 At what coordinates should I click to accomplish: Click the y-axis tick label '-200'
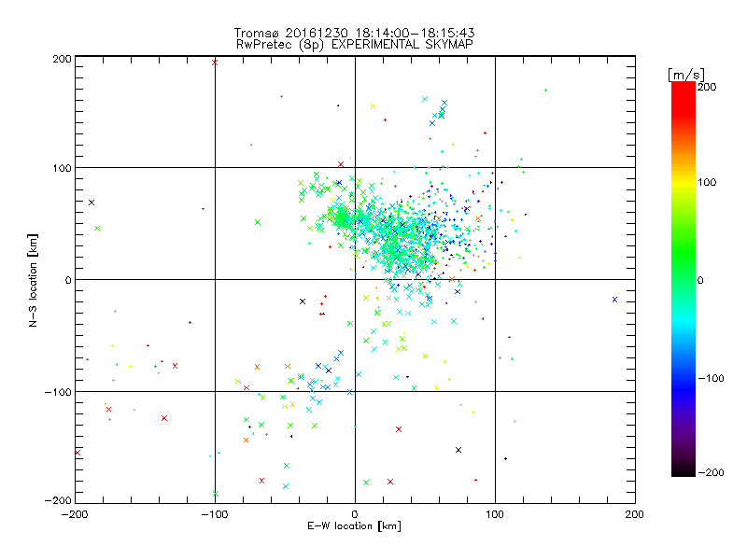click(58, 500)
